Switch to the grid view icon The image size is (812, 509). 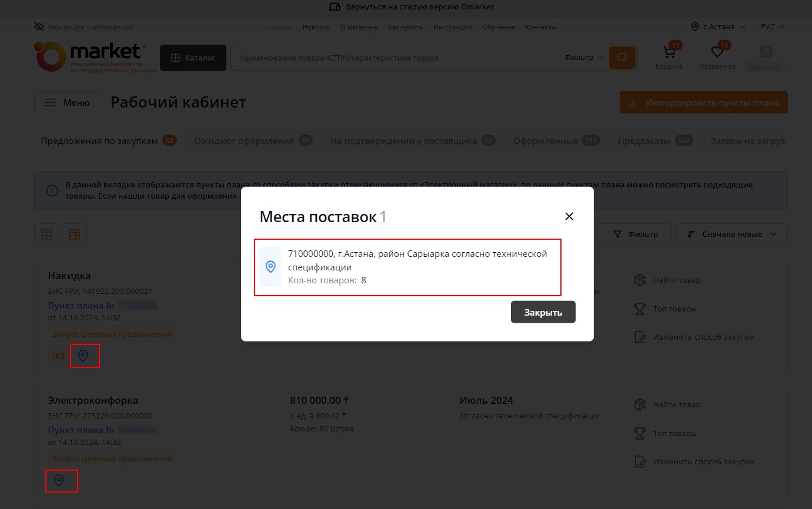[x=46, y=234]
